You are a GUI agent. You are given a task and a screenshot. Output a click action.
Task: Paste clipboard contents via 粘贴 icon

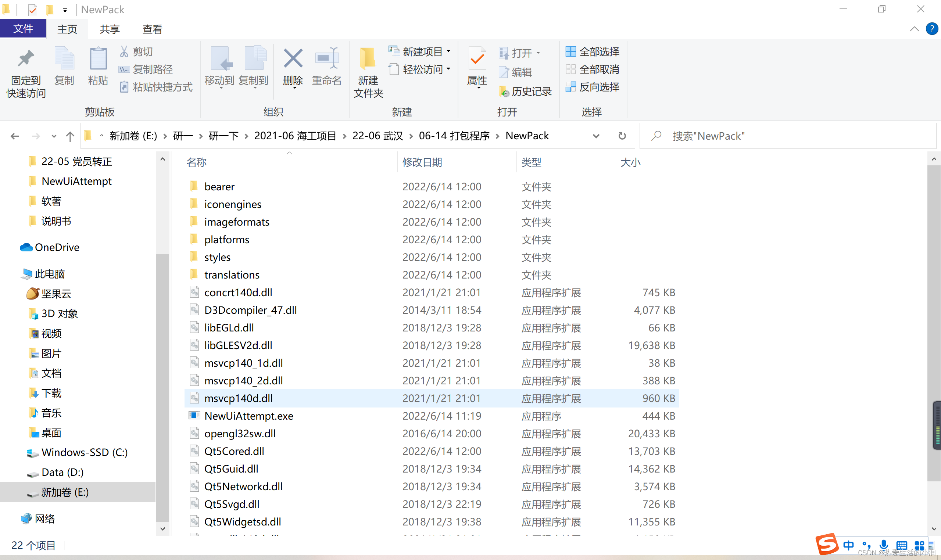click(x=98, y=68)
